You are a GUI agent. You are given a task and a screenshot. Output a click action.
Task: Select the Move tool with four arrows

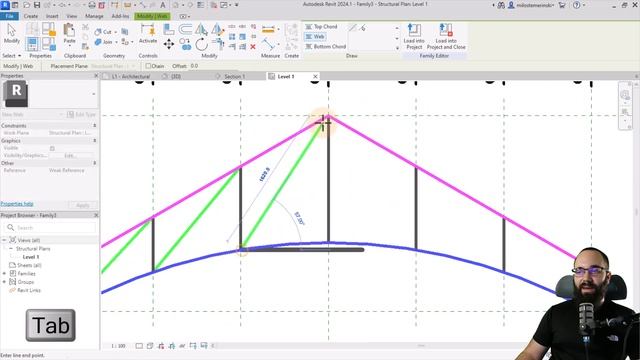pyautogui.click(x=169, y=44)
